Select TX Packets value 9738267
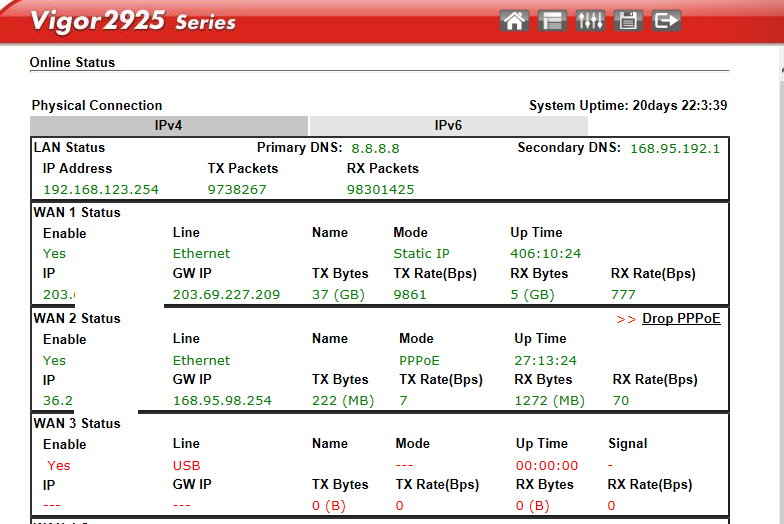Image resolution: width=784 pixels, height=524 pixels. point(237,190)
